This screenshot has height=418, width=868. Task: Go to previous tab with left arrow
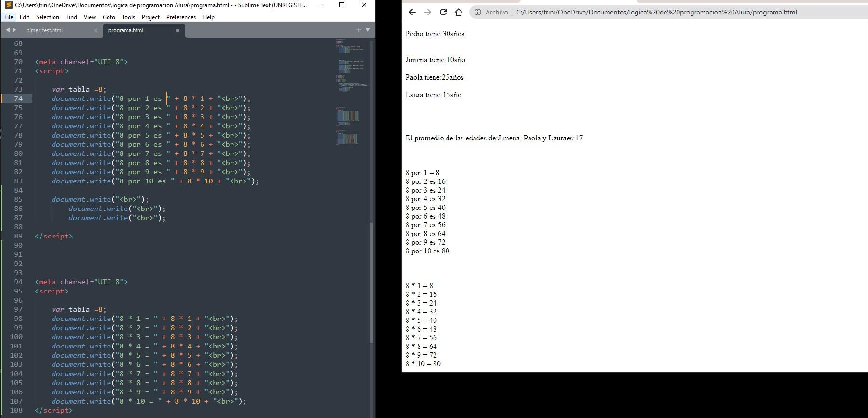(x=7, y=30)
